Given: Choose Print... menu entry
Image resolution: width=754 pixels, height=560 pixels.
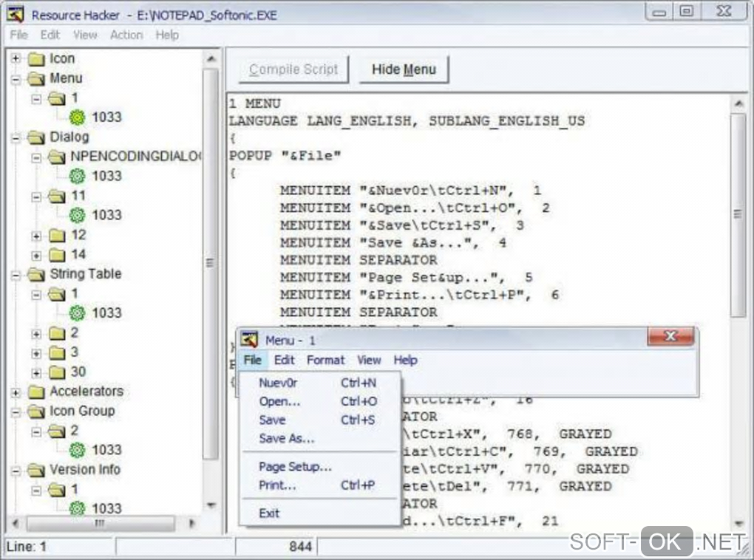Looking at the screenshot, I should (319, 485).
